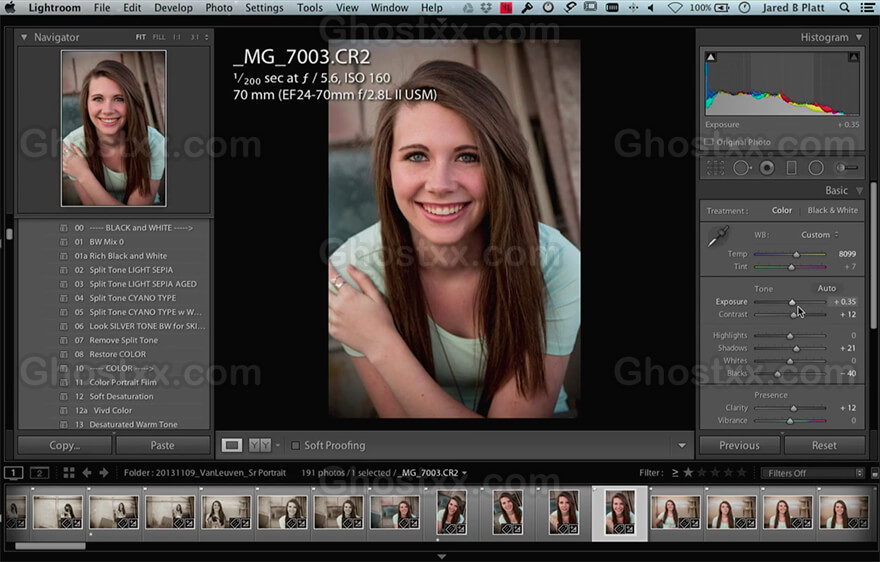880x562 pixels.
Task: Set treatment to Color
Action: [x=782, y=210]
